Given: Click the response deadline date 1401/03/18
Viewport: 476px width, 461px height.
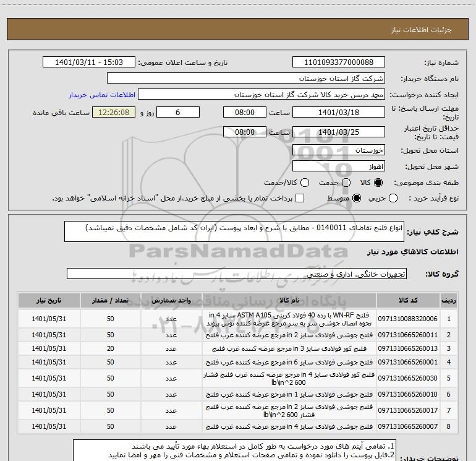Looking at the screenshot, I should (x=339, y=113).
